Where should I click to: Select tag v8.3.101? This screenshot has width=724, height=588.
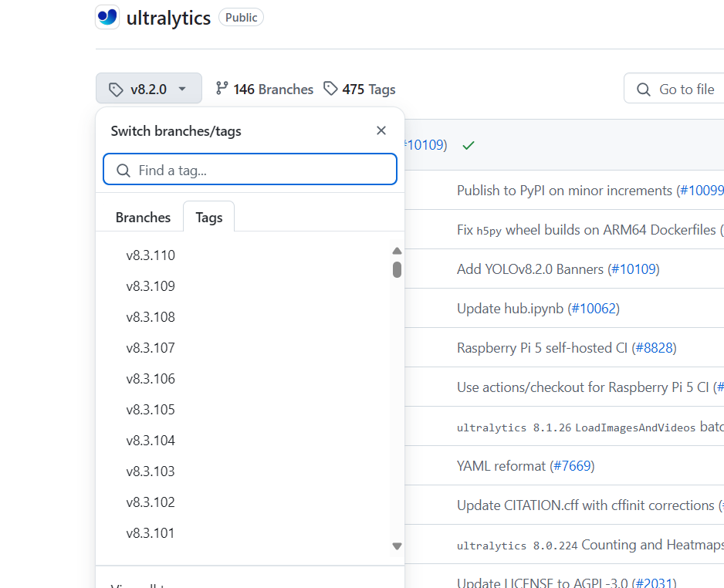coord(151,533)
